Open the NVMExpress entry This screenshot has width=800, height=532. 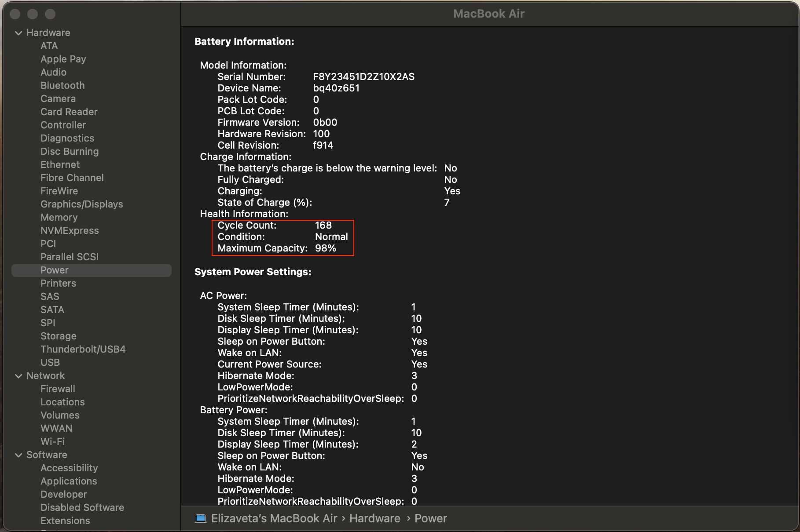click(x=70, y=230)
